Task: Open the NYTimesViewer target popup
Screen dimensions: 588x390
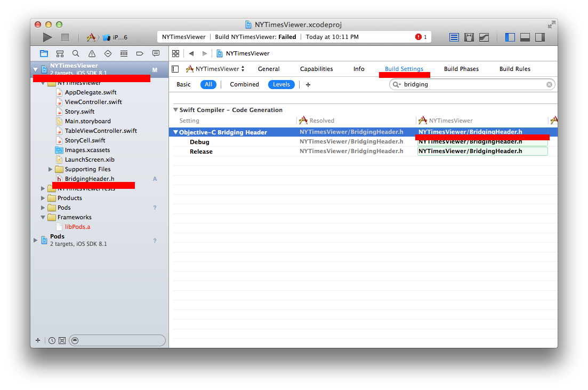Action: [215, 69]
